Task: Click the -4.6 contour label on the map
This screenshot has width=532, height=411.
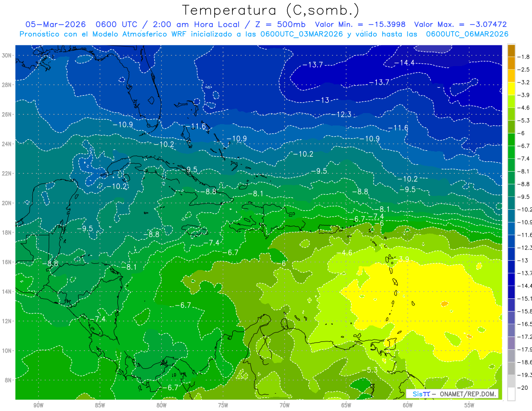Action: tap(344, 253)
